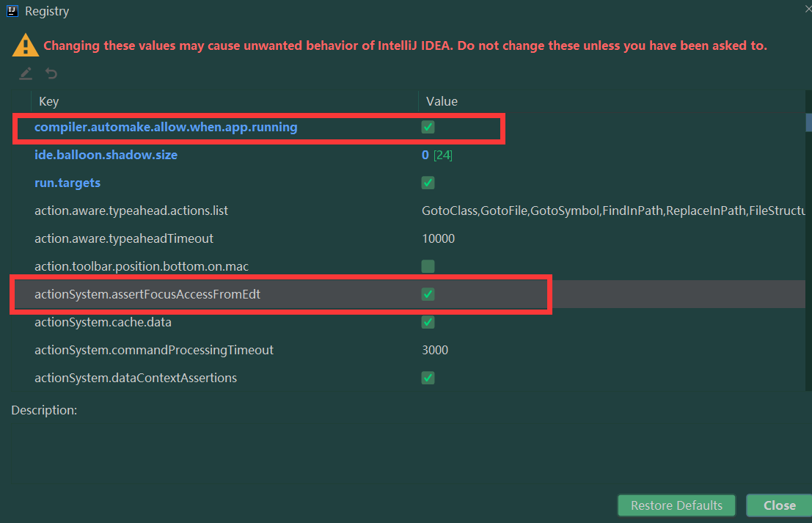Click the value 10000
The height and width of the screenshot is (523, 812).
click(x=438, y=238)
